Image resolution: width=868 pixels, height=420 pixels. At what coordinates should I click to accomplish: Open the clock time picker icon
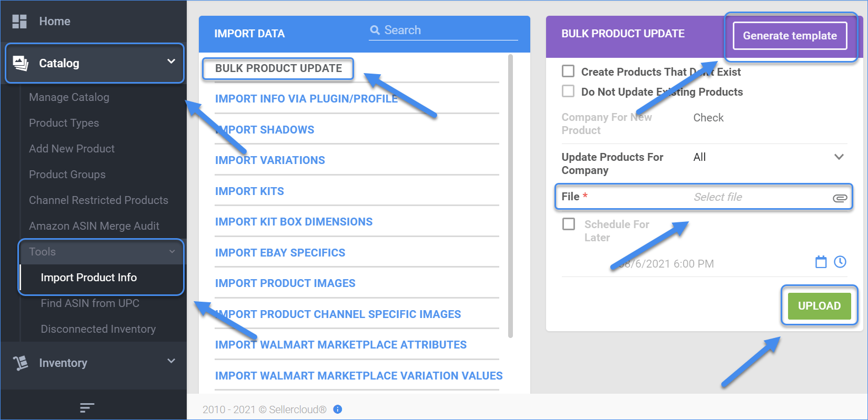click(840, 262)
